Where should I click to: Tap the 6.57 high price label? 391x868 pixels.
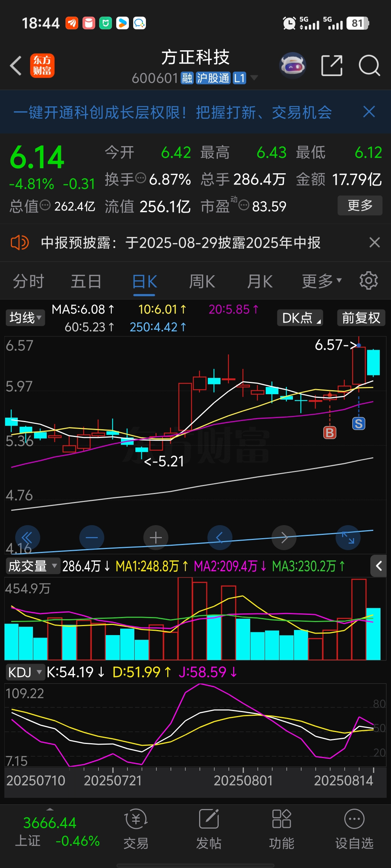click(336, 345)
